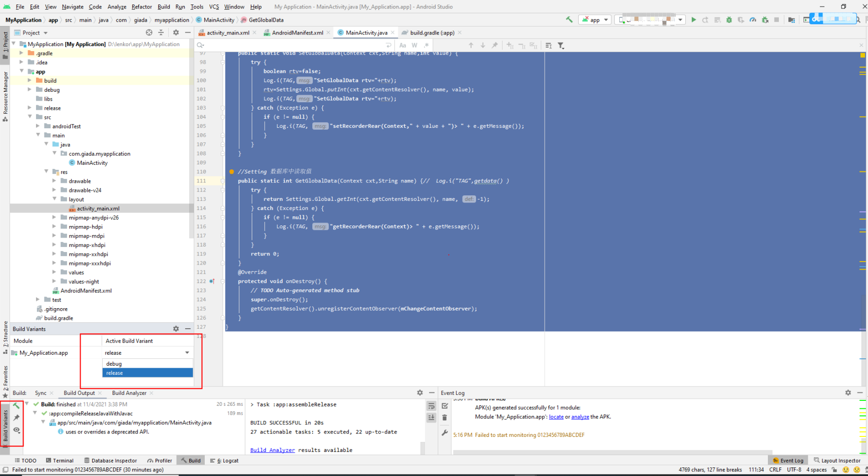
Task: Toggle soft-wrap icon in build output
Action: [x=431, y=406]
